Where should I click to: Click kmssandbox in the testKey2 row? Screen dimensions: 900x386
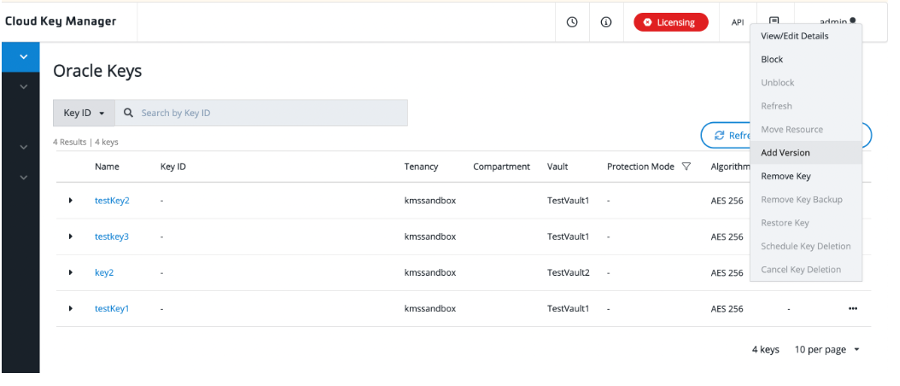(x=430, y=200)
